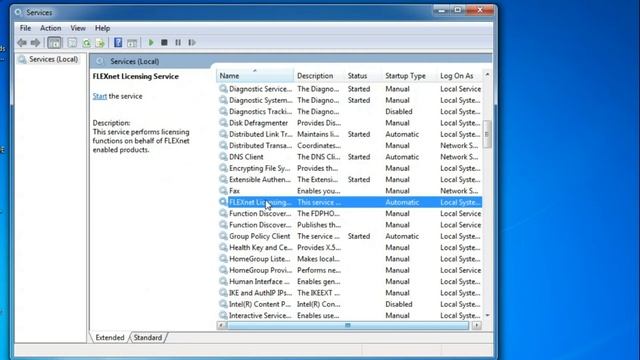This screenshot has height=360, width=640.
Task: Click the Back arrow toolbar icon
Action: click(22, 42)
